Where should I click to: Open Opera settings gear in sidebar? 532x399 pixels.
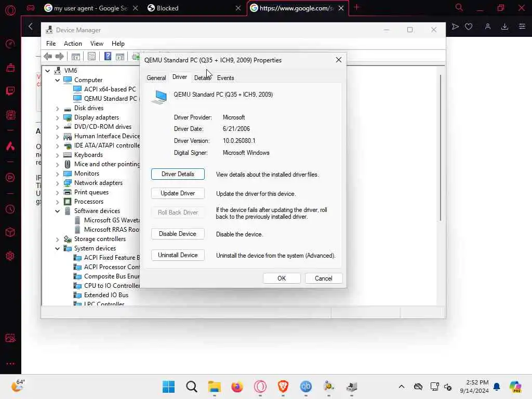tap(10, 256)
